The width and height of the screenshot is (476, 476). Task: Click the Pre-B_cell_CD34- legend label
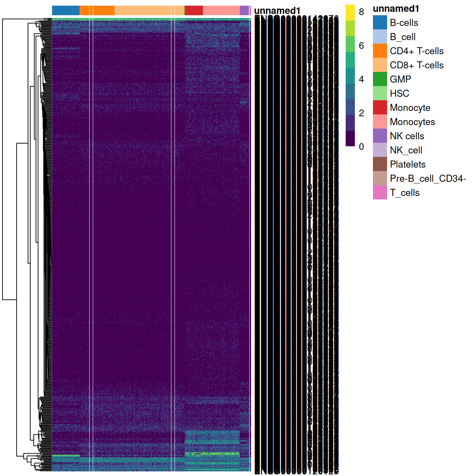pos(428,178)
